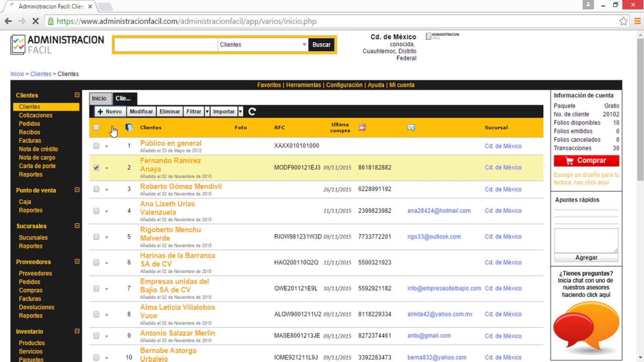Toggle the select-all checkbox in table header

tap(96, 128)
